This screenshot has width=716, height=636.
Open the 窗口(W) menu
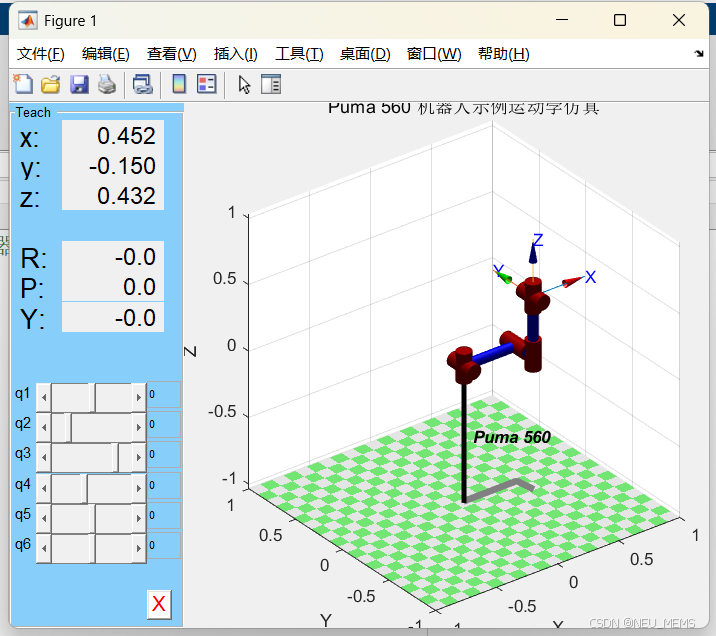pos(434,54)
